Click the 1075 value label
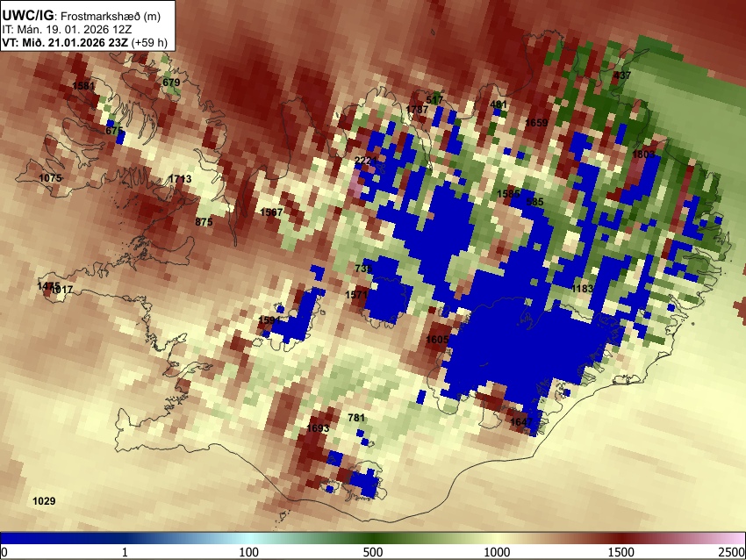Image resolution: width=746 pixels, height=560 pixels. tap(50, 178)
